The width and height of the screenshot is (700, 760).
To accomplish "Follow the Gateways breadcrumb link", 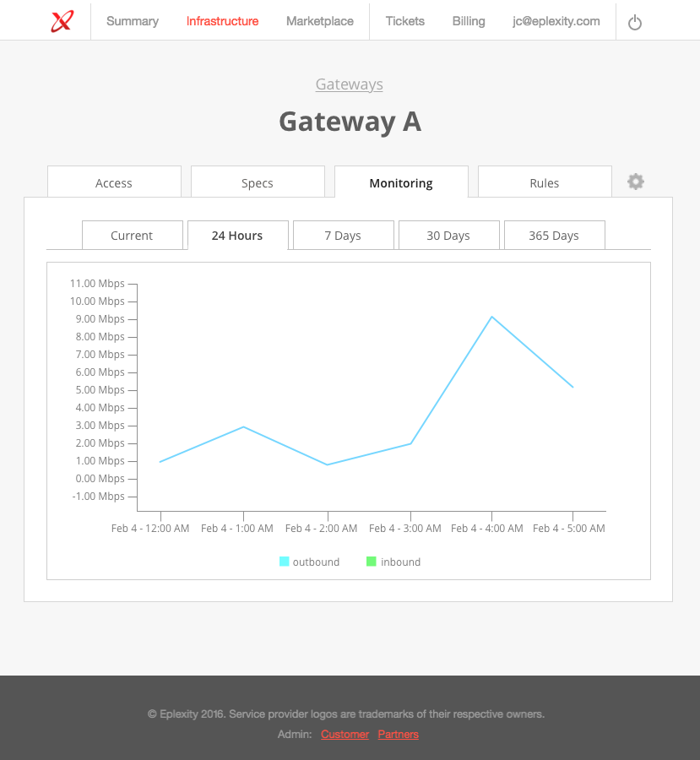I will coord(349,84).
